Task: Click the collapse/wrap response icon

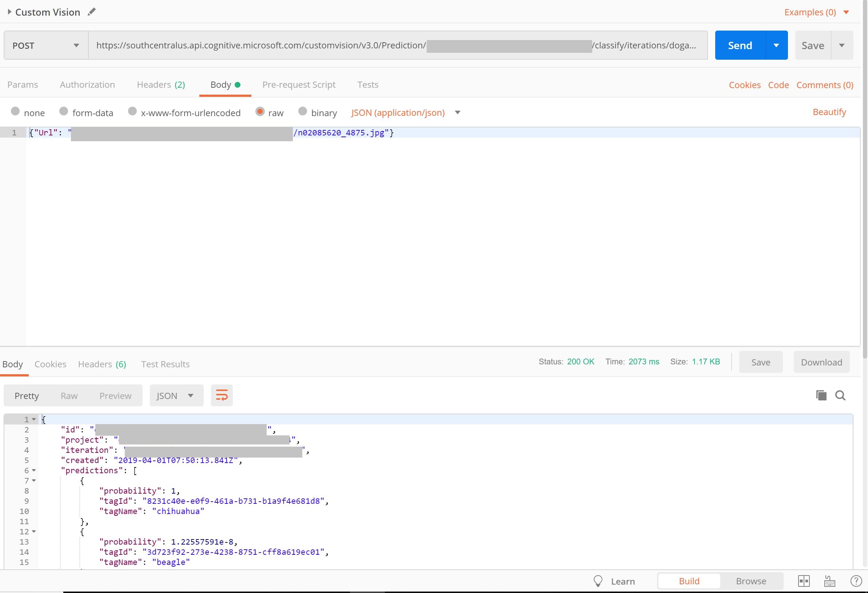Action: (222, 396)
